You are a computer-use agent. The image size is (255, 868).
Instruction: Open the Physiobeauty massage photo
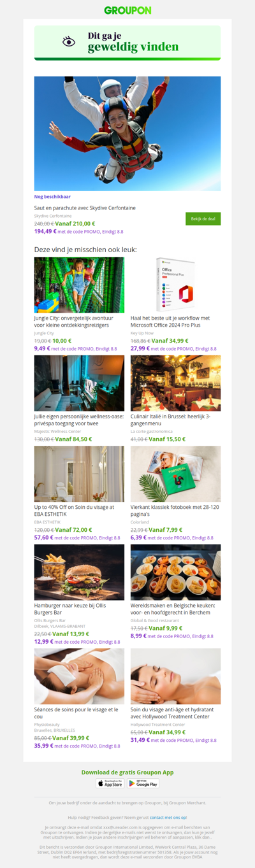79,676
